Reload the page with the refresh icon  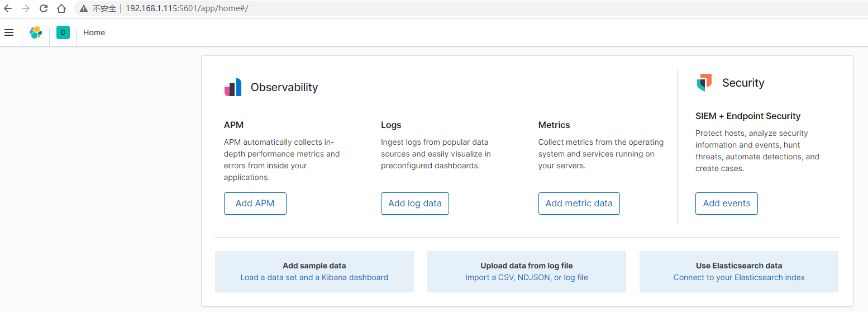pos(44,8)
